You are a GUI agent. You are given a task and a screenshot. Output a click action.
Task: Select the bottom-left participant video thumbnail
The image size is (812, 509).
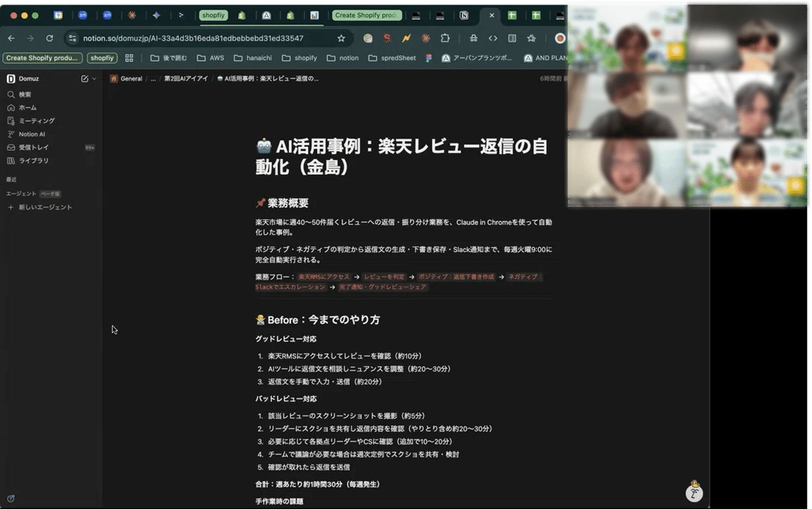[x=627, y=173]
